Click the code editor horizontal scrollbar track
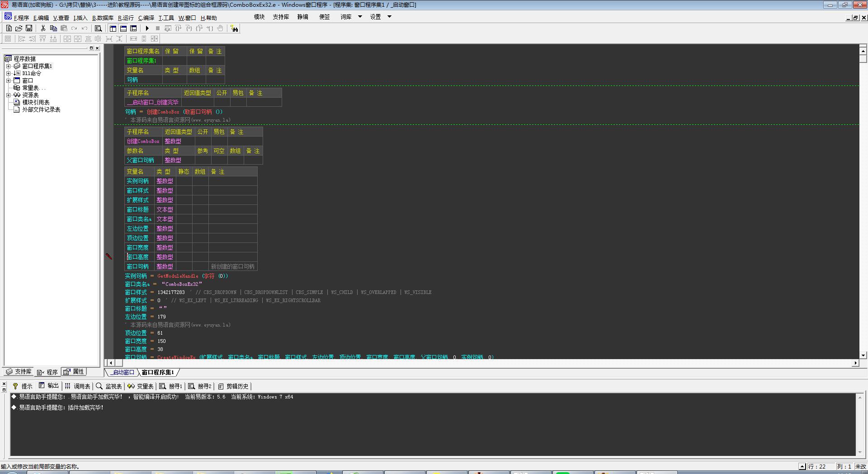The width and height of the screenshot is (868, 474). [x=452, y=363]
